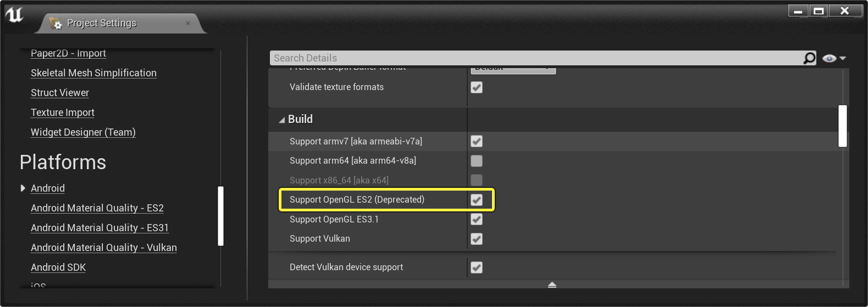Open Android Material Quality - Vulkan settings
The width and height of the screenshot is (868, 307).
click(103, 248)
